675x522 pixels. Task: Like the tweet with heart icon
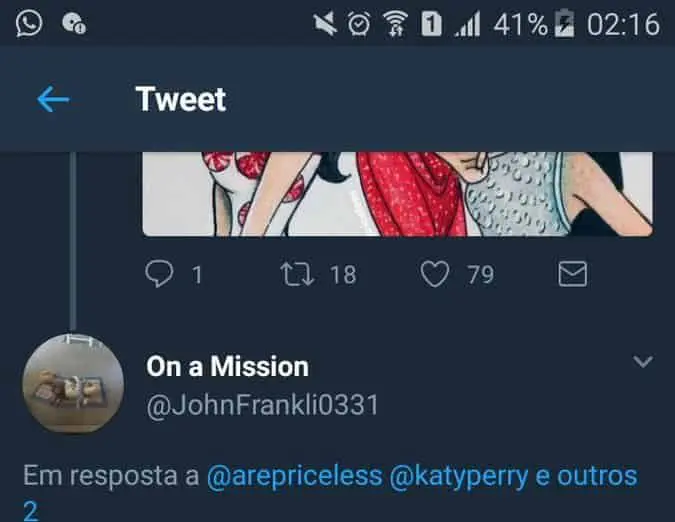point(435,274)
